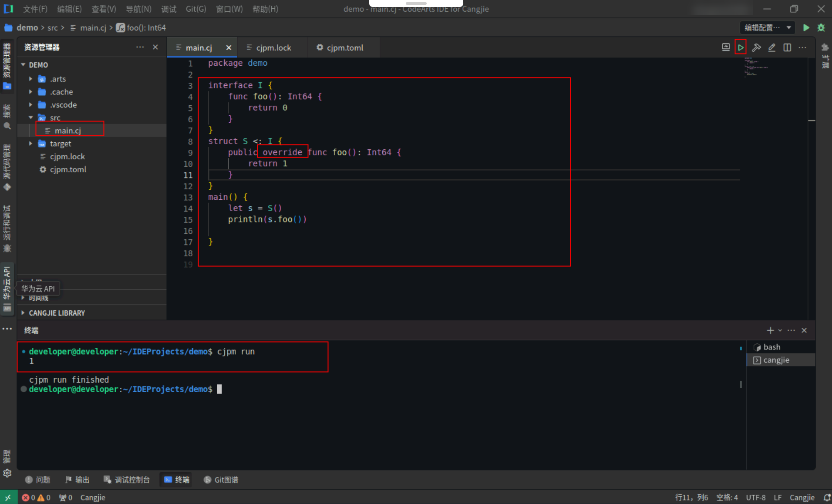Open the 文件(F) menu
This screenshot has width=832, height=504.
tap(35, 9)
